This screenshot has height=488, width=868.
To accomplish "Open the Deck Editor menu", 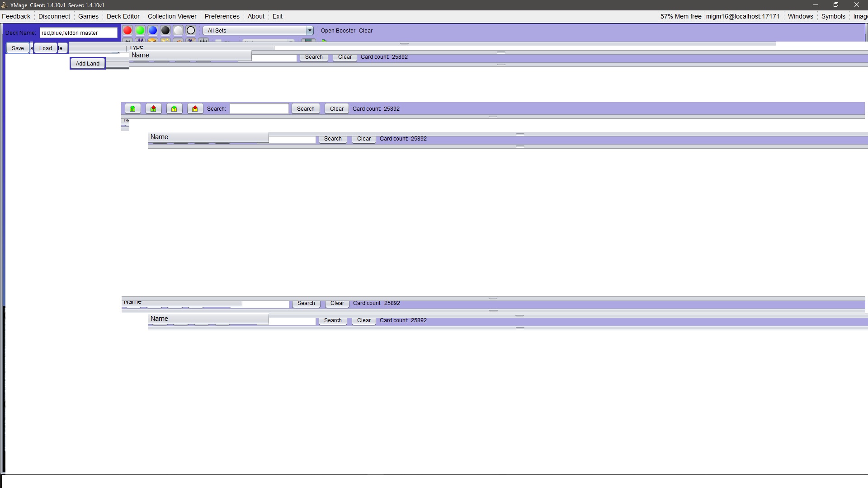I will point(123,16).
